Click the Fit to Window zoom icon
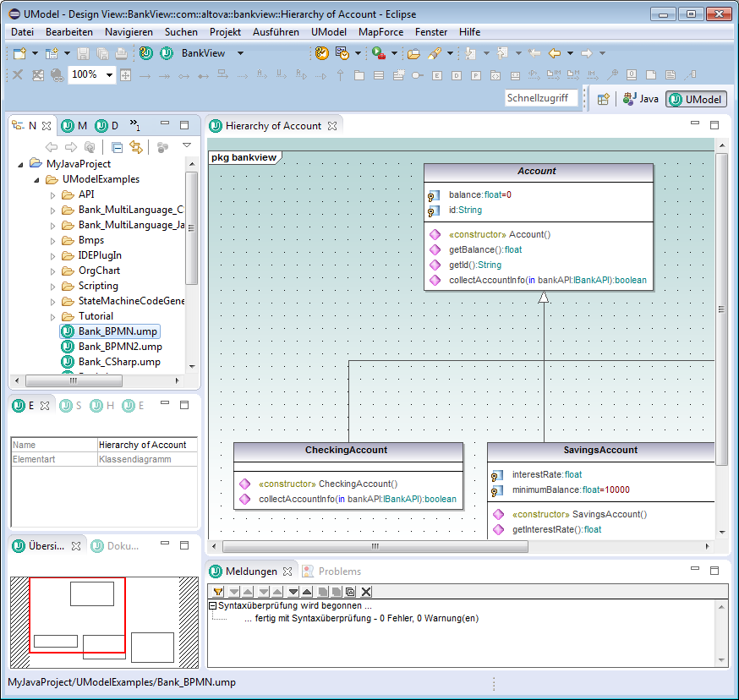 (126, 75)
